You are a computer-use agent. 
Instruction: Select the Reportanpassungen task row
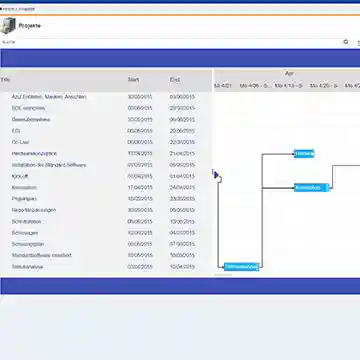pos(106,210)
